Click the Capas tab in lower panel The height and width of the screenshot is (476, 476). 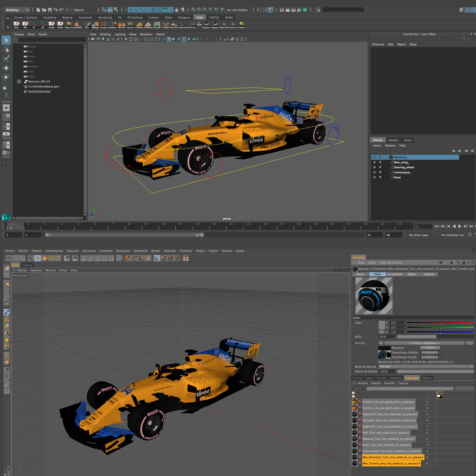[x=369, y=378]
